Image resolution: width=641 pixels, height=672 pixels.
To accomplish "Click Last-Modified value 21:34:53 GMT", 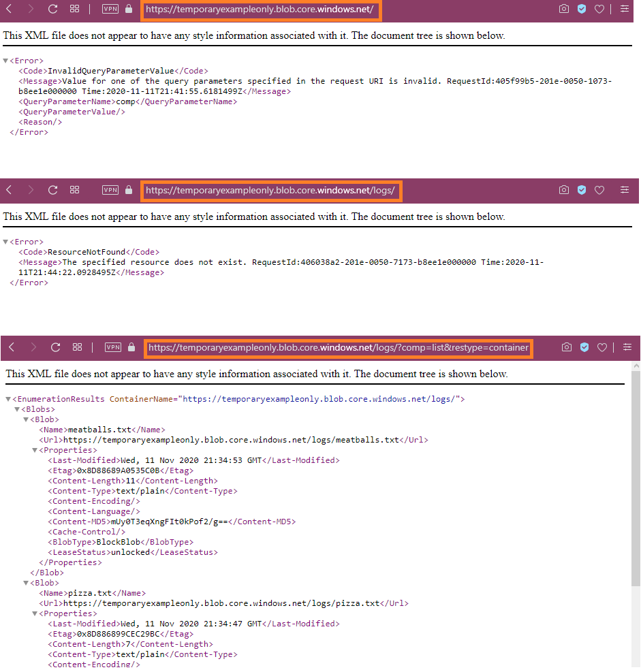I will [x=191, y=460].
